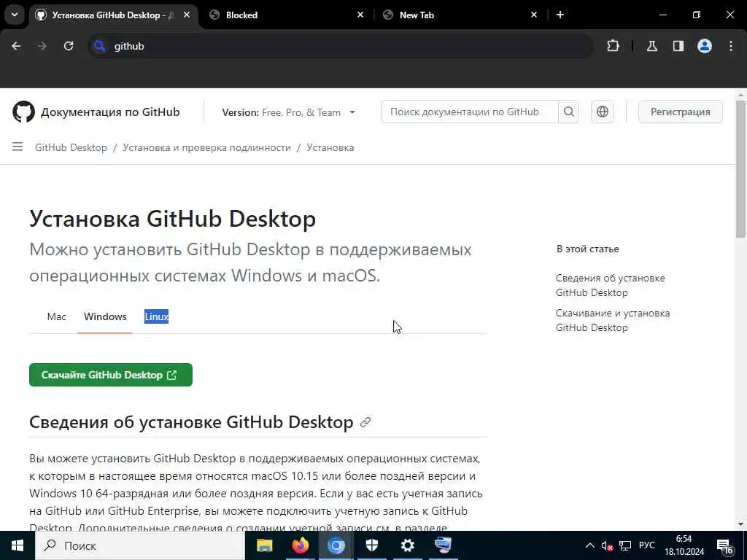Open Документация по GitHub home link
This screenshot has width=747, height=560.
(x=110, y=112)
